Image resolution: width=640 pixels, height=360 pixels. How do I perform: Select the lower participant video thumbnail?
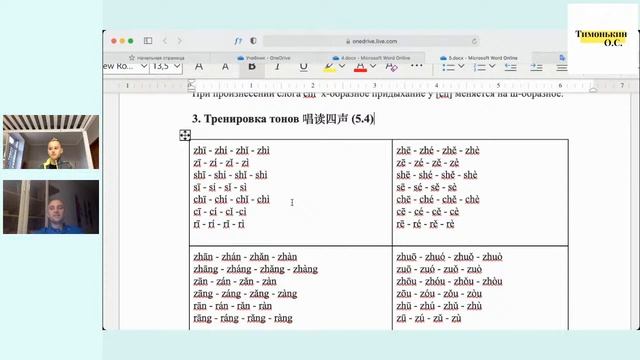[x=51, y=207]
